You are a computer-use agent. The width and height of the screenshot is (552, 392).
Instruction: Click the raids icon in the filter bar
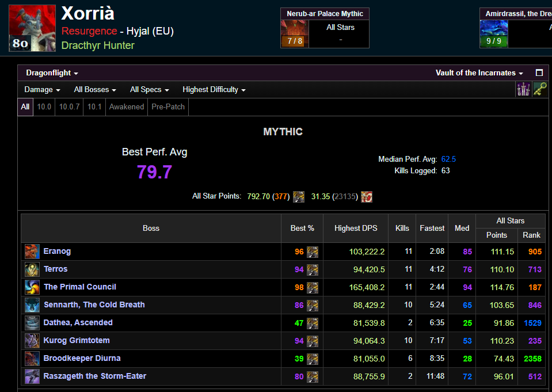(523, 89)
